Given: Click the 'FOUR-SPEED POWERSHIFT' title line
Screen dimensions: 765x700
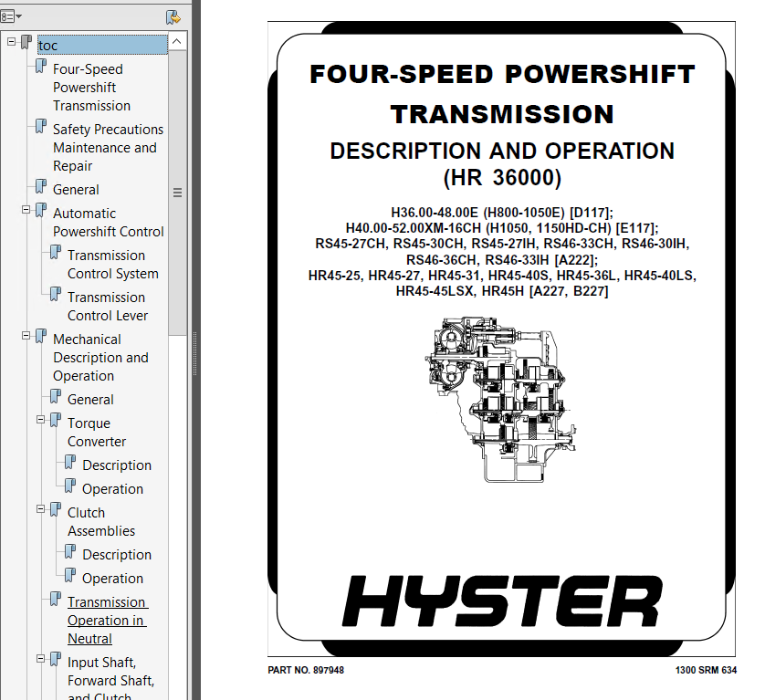Looking at the screenshot, I should [x=502, y=74].
